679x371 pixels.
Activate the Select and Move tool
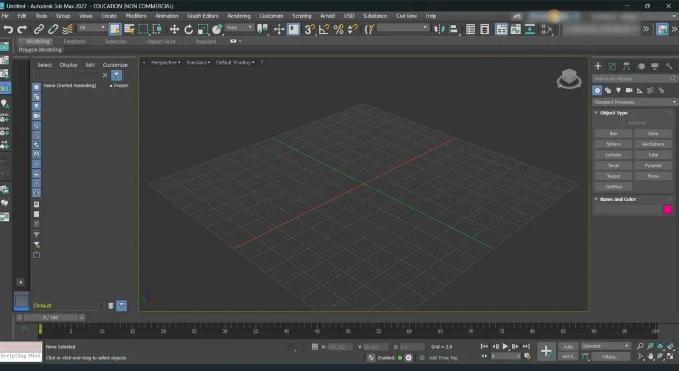point(174,29)
